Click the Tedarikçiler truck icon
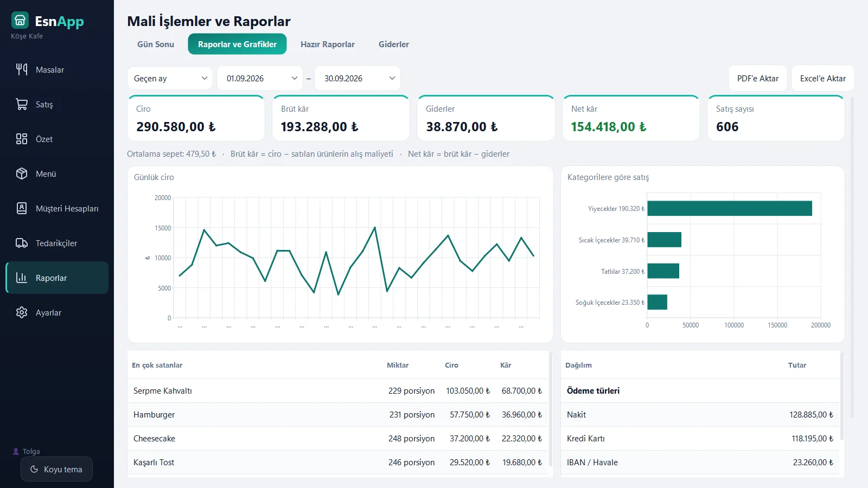This screenshot has width=868, height=488. pyautogui.click(x=22, y=243)
